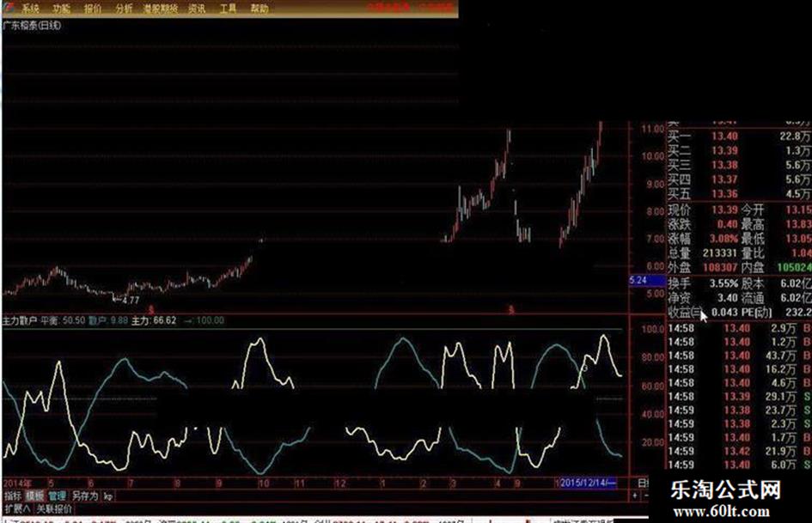
Task: Click the 买五 bid price 13.36
Action: pyautogui.click(x=724, y=194)
